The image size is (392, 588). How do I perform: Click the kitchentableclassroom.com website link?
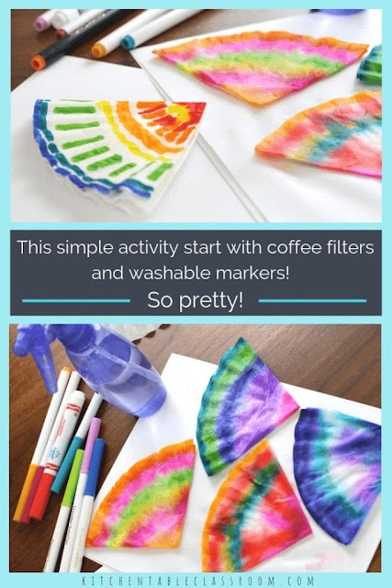(x=197, y=582)
